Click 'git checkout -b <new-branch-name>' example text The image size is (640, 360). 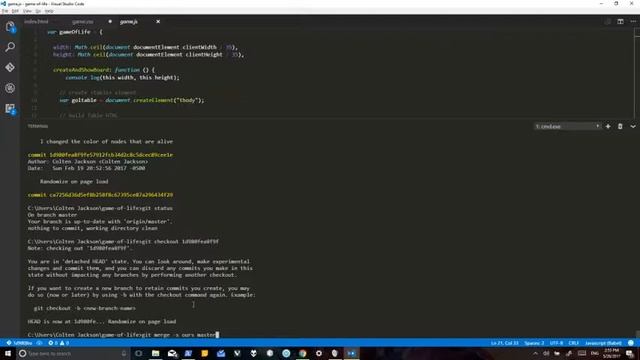click(84, 308)
